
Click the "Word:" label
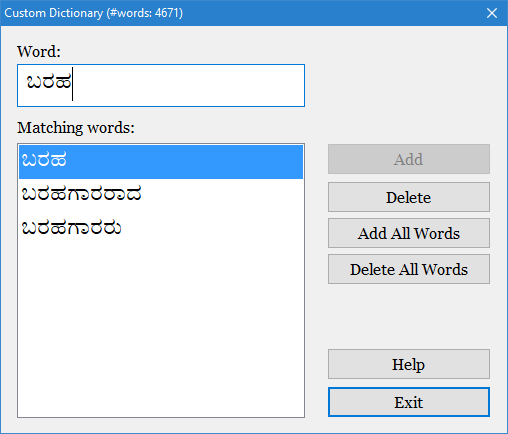[39, 52]
